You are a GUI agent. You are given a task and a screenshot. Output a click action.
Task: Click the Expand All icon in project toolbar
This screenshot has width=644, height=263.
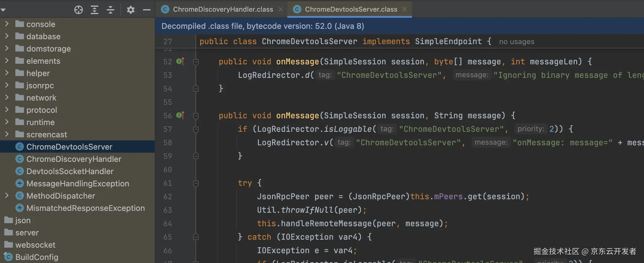(95, 10)
